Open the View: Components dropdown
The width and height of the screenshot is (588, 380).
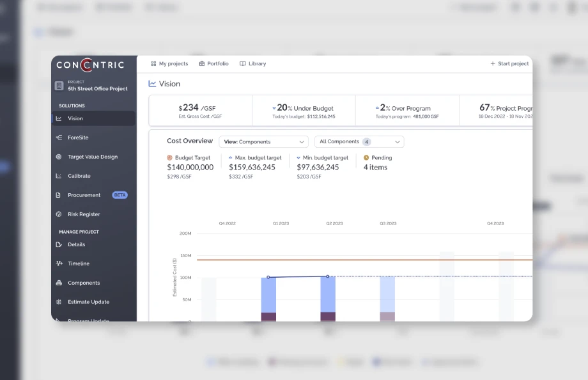point(263,141)
